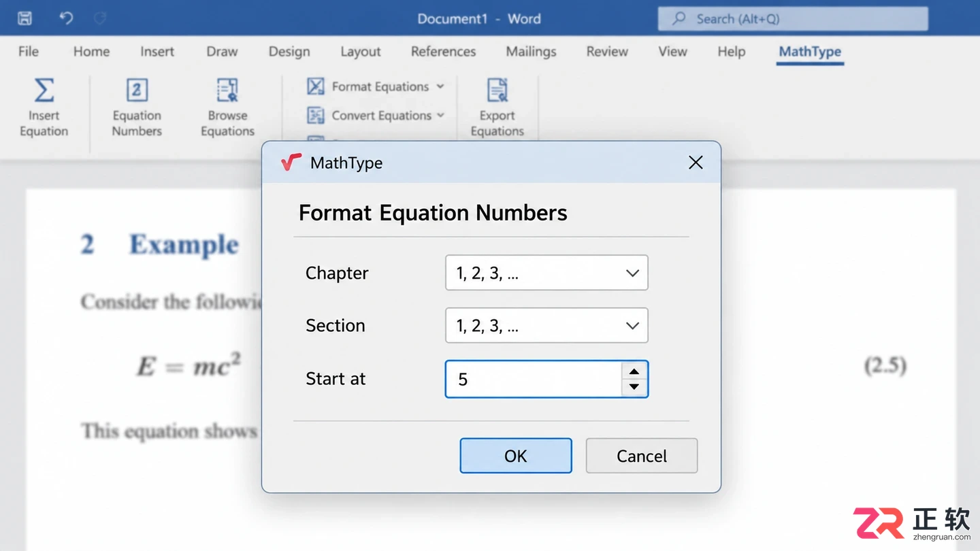Focus the Start at number field
The height and width of the screenshot is (551, 980).
coord(534,379)
